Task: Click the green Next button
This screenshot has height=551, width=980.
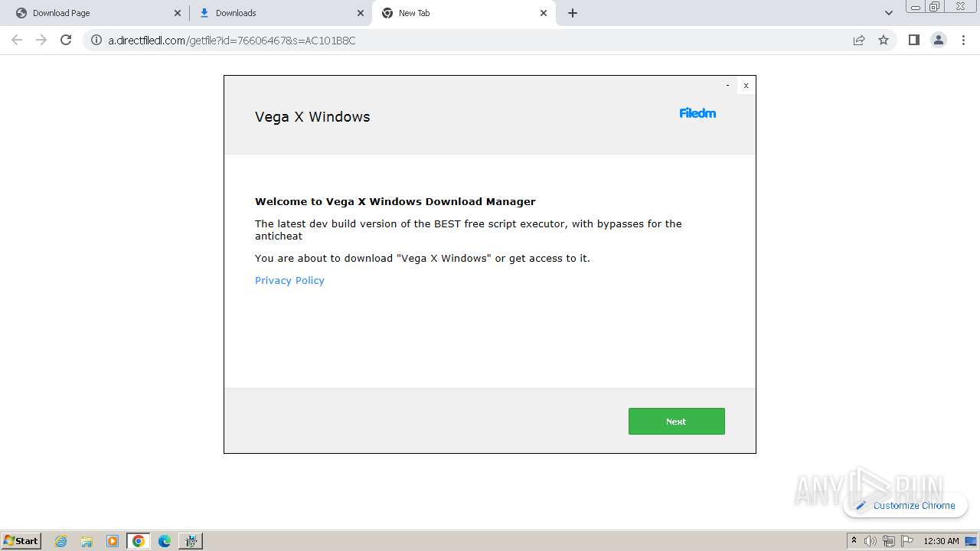Action: coord(676,421)
